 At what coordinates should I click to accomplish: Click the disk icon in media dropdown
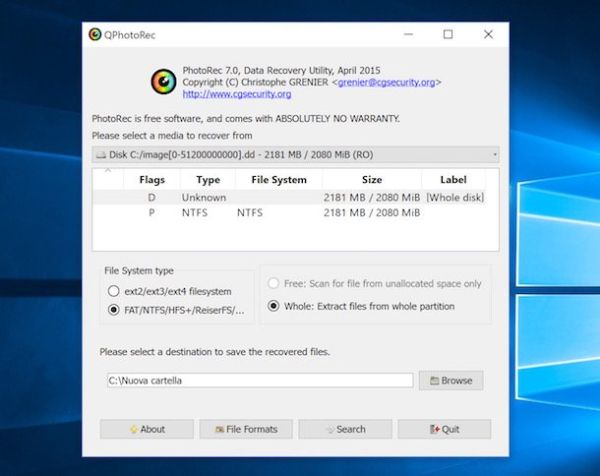point(100,155)
